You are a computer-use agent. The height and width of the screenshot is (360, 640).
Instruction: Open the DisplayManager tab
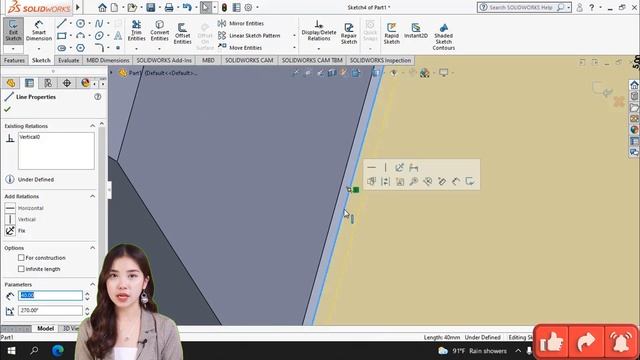tap(85, 83)
